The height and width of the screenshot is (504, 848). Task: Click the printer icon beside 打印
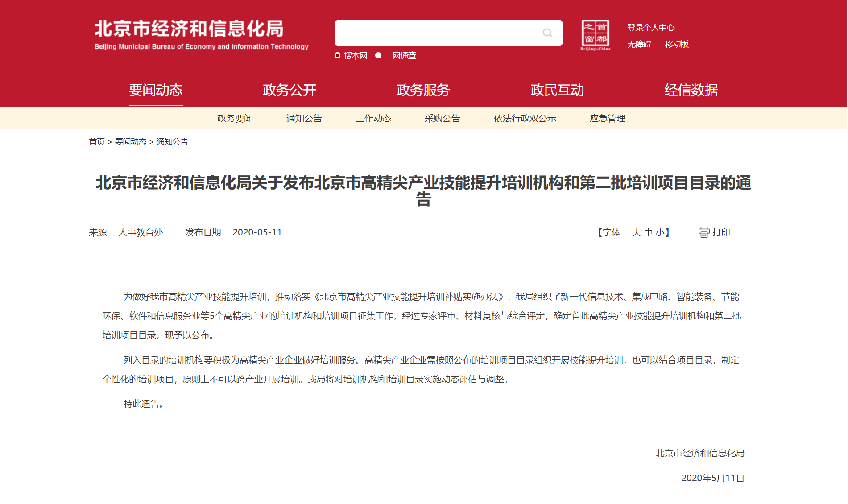(x=704, y=232)
